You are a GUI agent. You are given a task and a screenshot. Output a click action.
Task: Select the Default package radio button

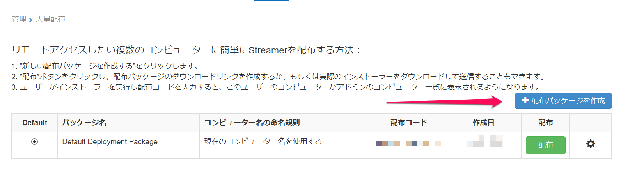(x=34, y=141)
